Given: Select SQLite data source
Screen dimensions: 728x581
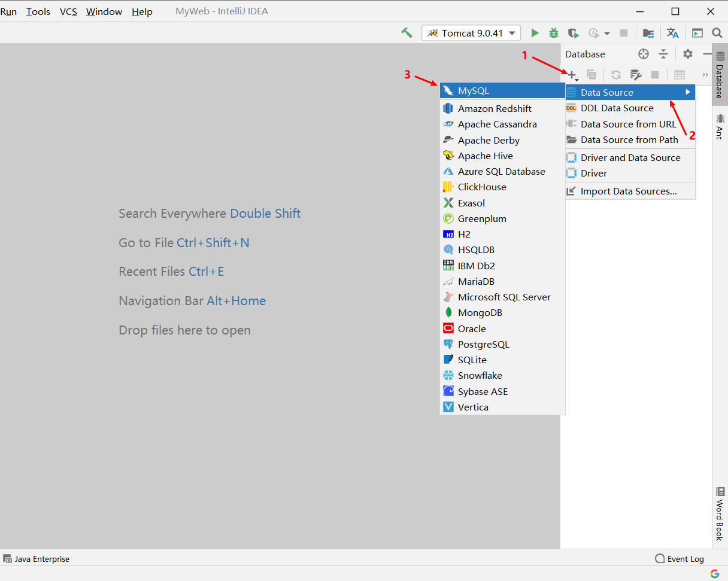Looking at the screenshot, I should 502,360.
